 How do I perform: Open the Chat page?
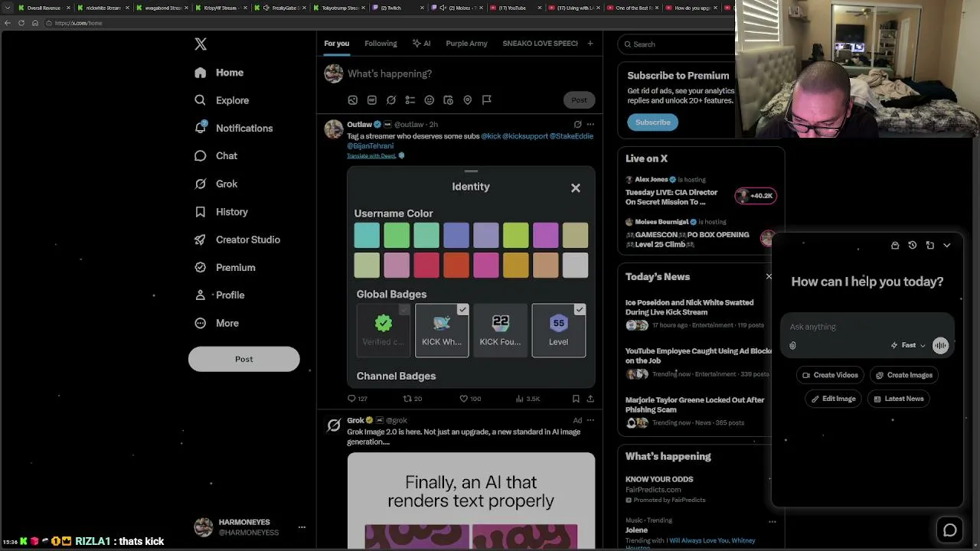pos(216,156)
